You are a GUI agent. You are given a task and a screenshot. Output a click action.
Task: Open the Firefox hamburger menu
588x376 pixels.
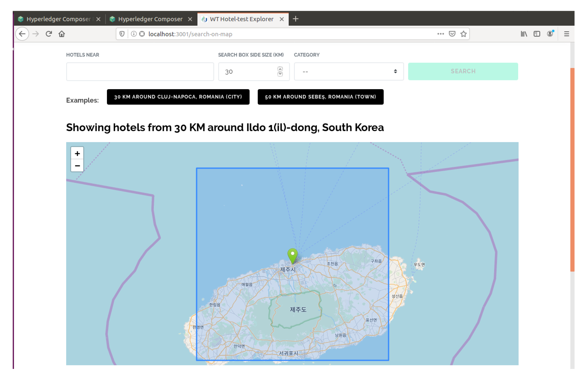[567, 34]
